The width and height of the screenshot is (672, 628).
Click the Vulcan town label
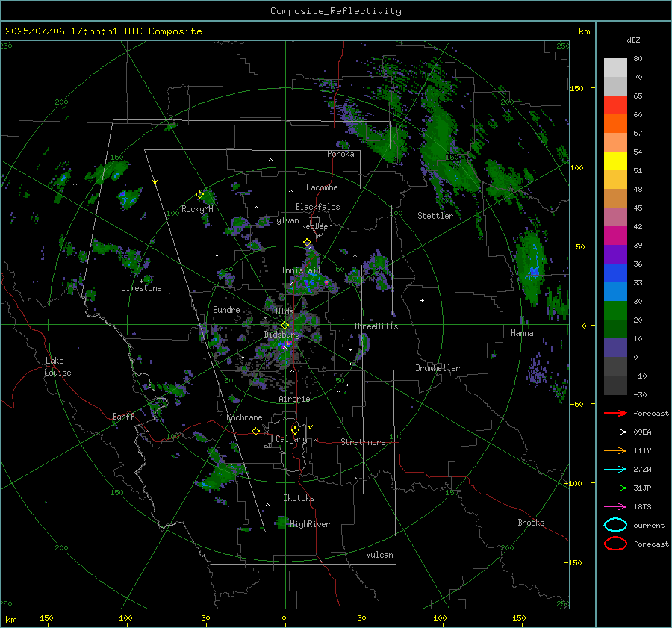379,555
